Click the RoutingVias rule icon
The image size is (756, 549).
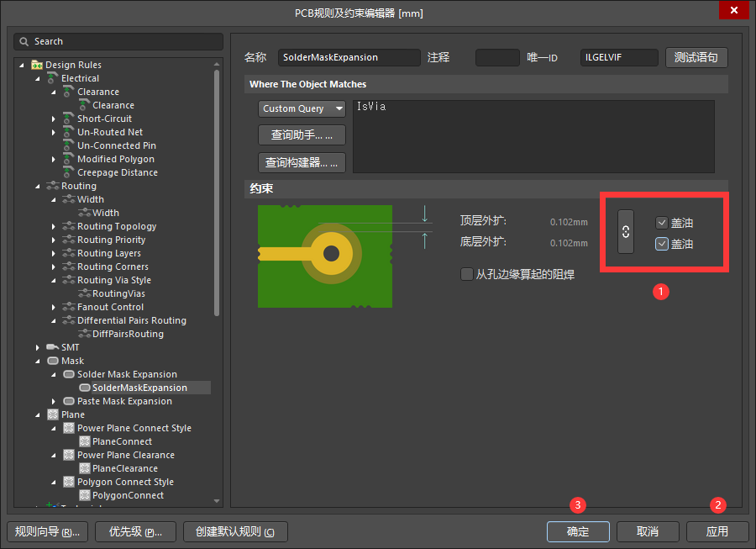(x=85, y=293)
